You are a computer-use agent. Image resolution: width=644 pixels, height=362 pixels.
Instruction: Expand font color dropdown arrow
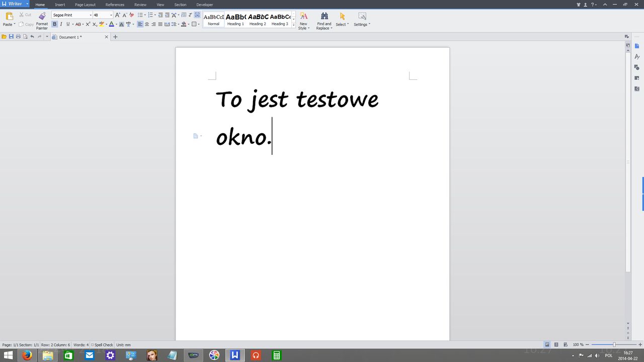[x=116, y=24]
